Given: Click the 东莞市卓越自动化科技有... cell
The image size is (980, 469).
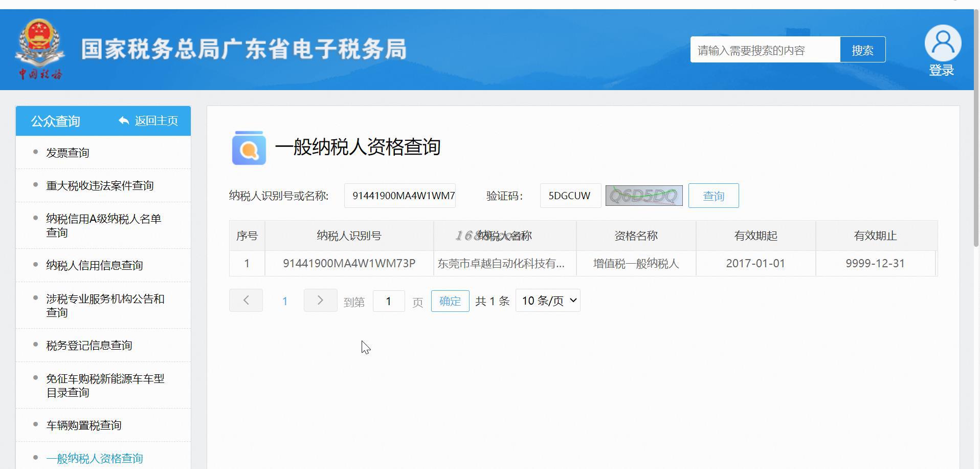Looking at the screenshot, I should point(505,263).
